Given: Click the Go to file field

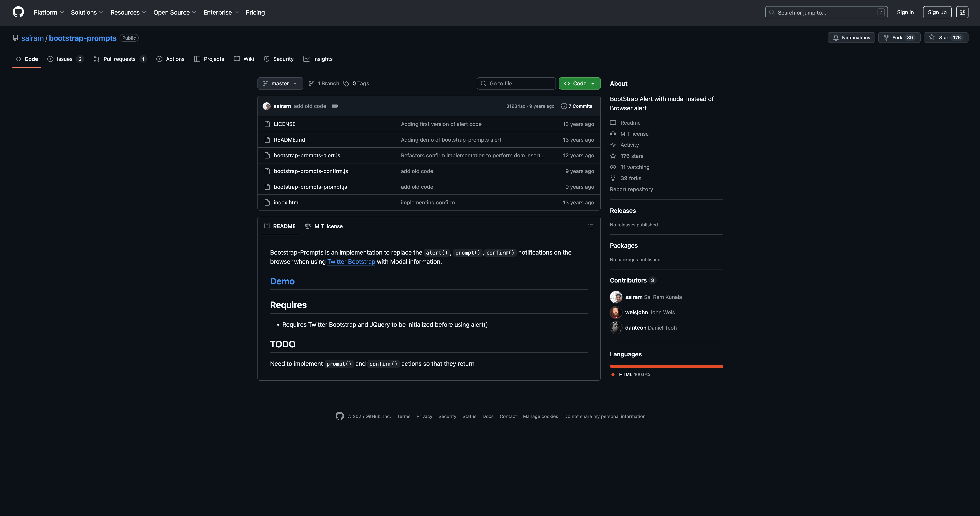Looking at the screenshot, I should pos(516,84).
